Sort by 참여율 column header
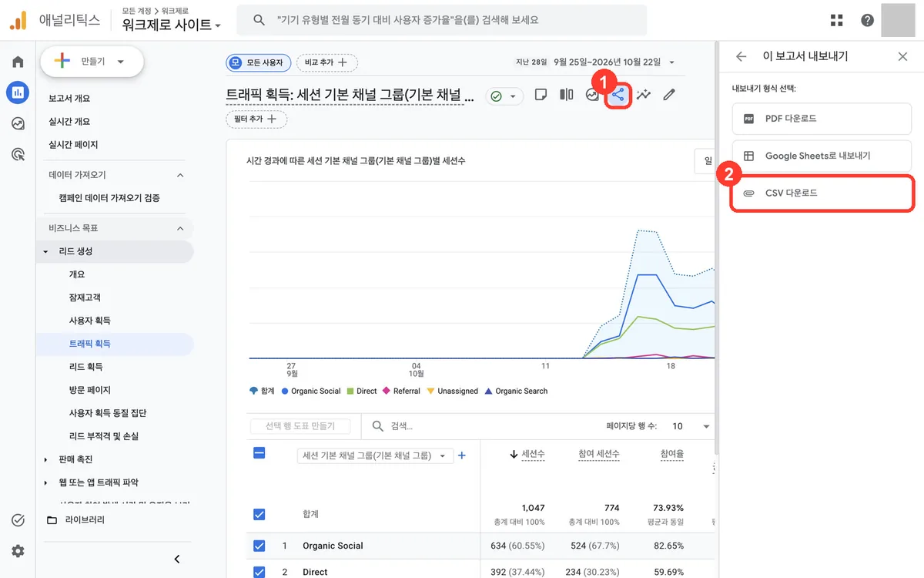Screen dimensions: 924x578 [x=672, y=455]
